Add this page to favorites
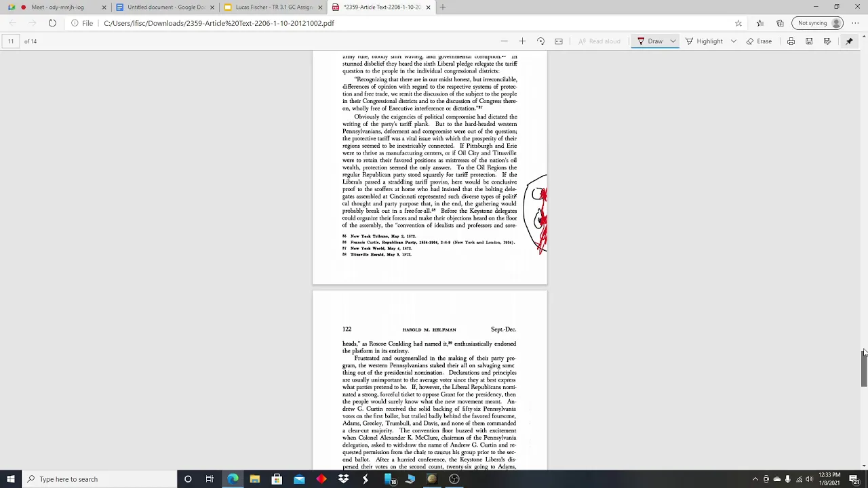The width and height of the screenshot is (868, 488). (x=738, y=23)
